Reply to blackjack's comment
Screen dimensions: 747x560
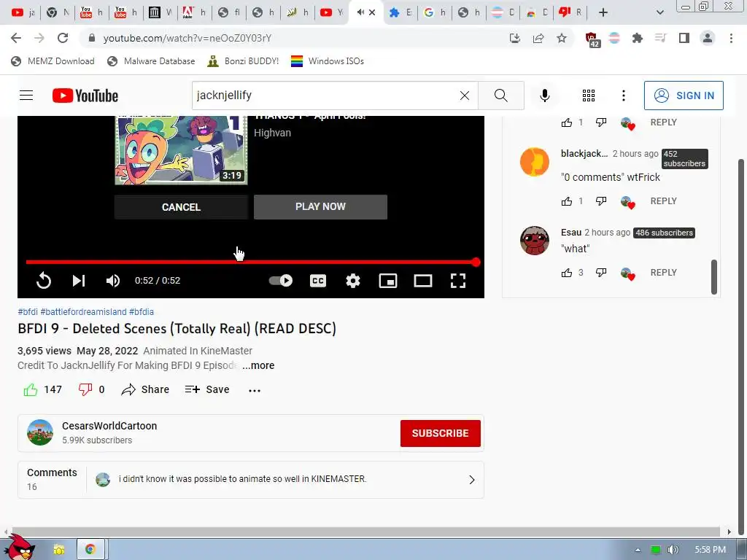pos(664,201)
